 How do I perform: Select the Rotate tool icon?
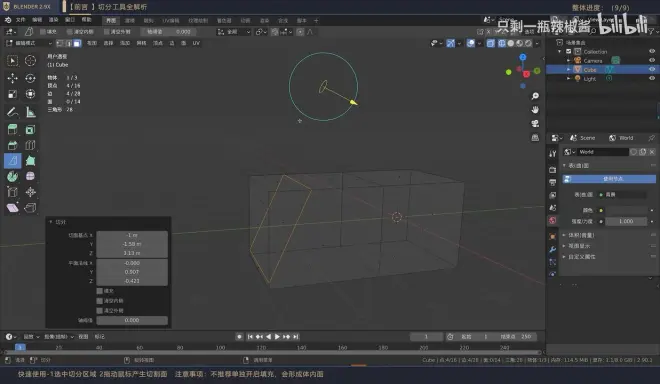pyautogui.click(x=30, y=78)
